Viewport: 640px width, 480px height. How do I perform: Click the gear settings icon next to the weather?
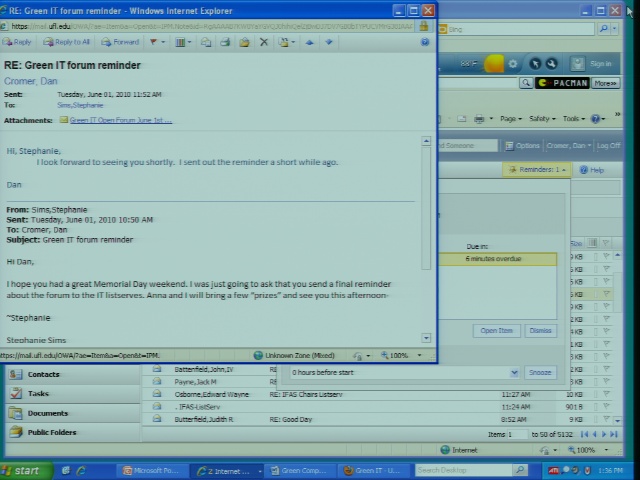click(x=513, y=64)
